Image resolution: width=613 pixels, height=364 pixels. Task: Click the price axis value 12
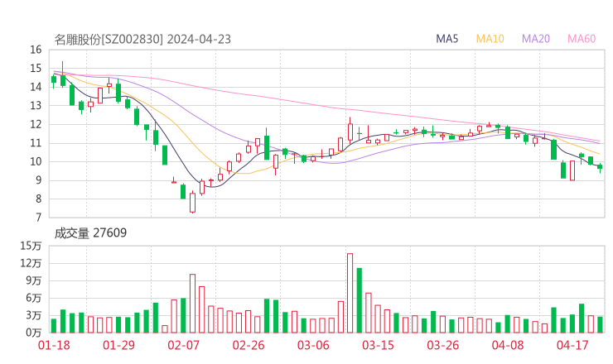[36, 124]
